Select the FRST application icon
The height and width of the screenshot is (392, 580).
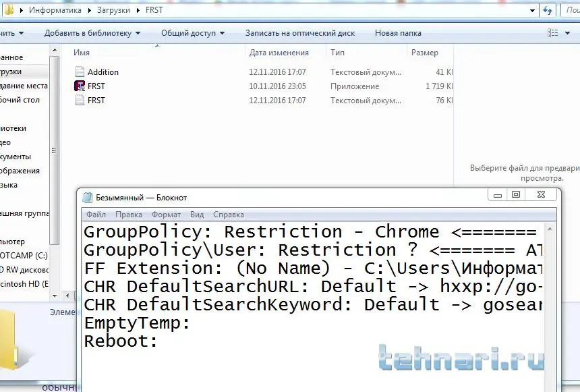pos(80,86)
